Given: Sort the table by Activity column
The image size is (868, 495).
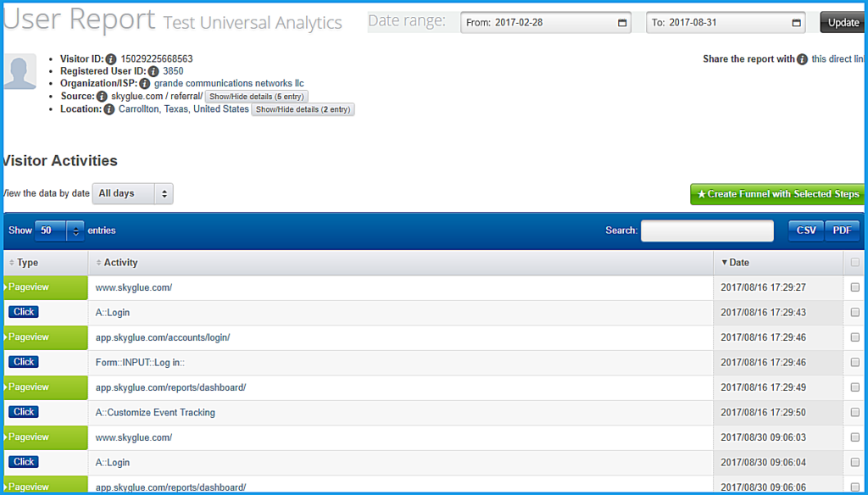Looking at the screenshot, I should (120, 263).
